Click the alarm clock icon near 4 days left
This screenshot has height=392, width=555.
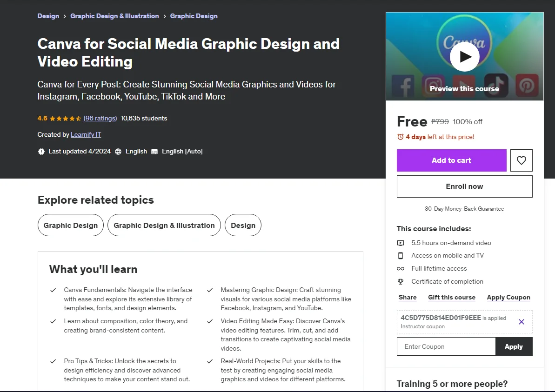pos(401,137)
